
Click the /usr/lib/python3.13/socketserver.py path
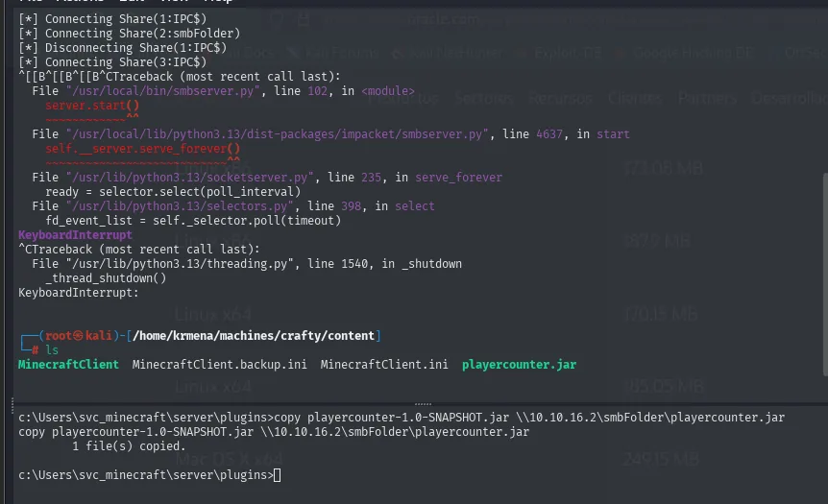(190, 178)
